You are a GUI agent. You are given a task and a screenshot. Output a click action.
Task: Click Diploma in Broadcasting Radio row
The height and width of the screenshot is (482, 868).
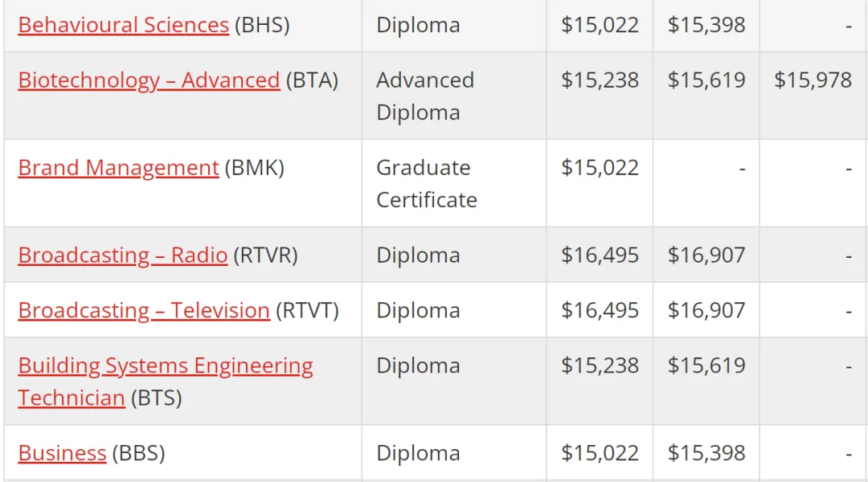(x=419, y=255)
